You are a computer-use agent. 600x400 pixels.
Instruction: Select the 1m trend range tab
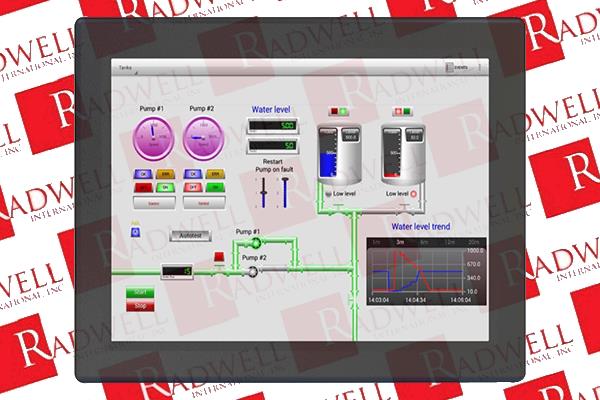point(376,242)
